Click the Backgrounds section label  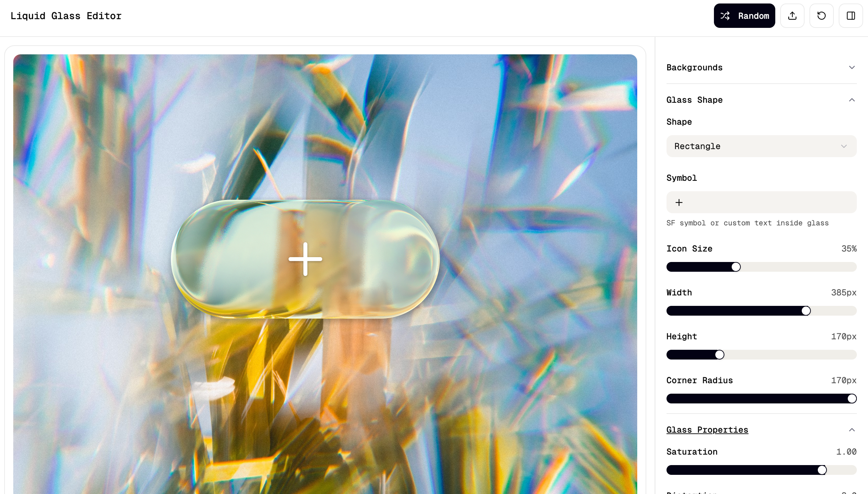click(694, 68)
